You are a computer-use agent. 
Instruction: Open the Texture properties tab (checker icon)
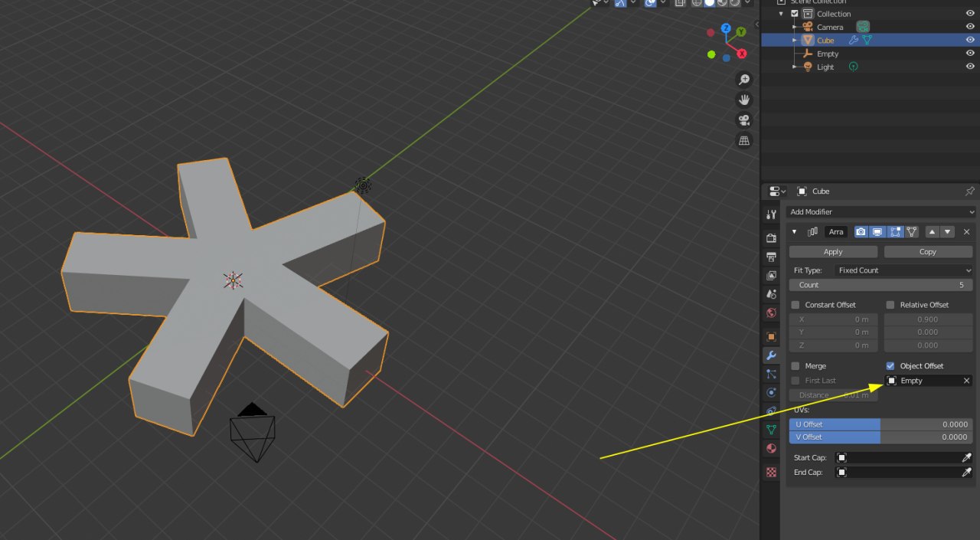tap(771, 473)
